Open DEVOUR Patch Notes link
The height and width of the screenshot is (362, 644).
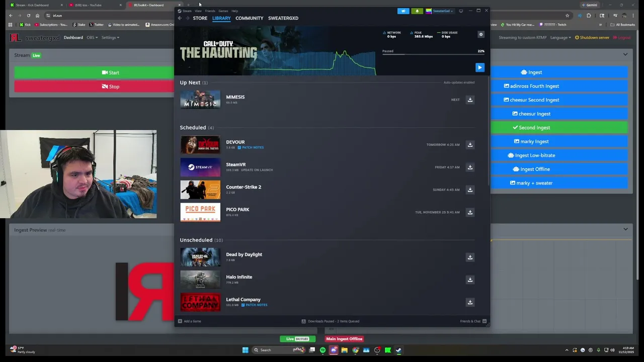click(251, 147)
